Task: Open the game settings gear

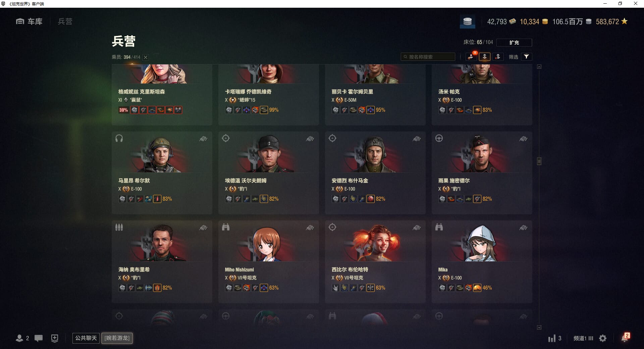Action: pyautogui.click(x=603, y=338)
